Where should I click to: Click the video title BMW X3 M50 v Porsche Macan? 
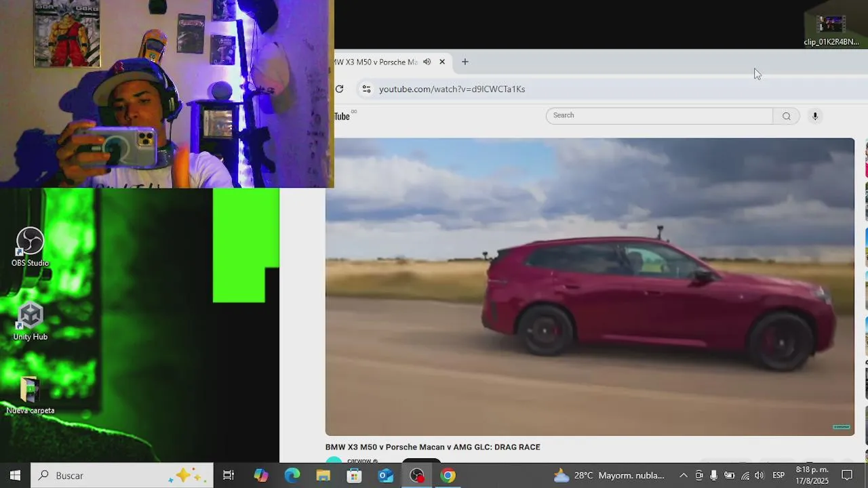433,447
